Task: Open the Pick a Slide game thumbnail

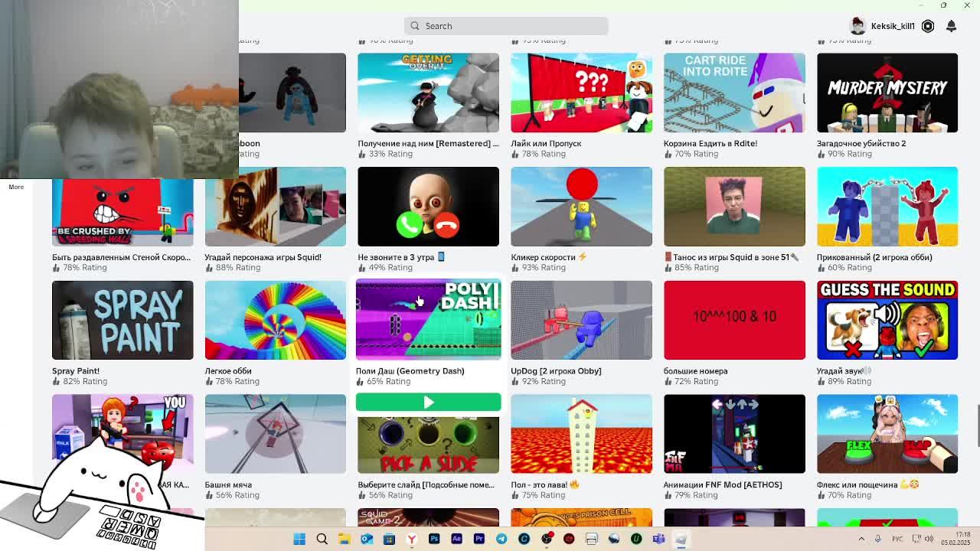Action: [428, 444]
